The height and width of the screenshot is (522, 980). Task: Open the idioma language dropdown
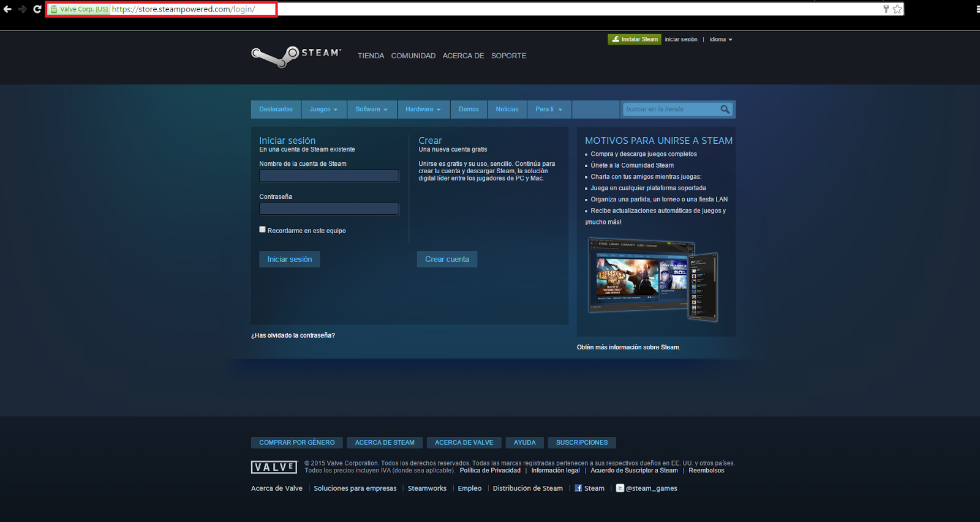721,39
